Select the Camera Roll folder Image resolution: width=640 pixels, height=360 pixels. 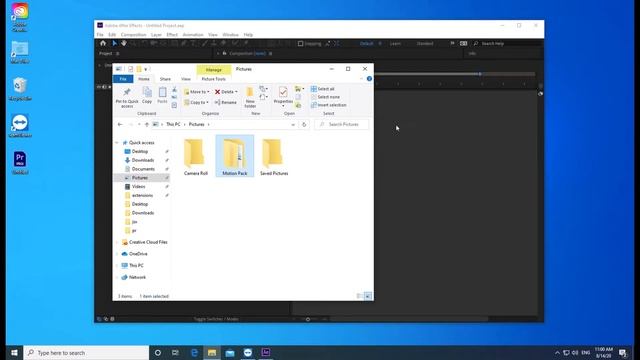196,157
